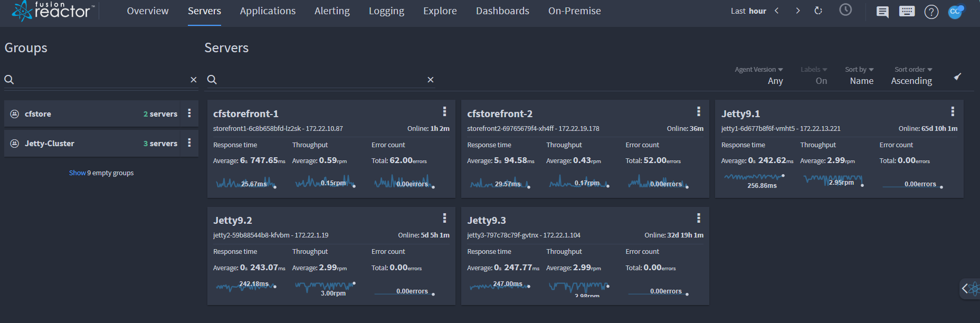
Task: Step to the next time range
Action: tap(798, 11)
